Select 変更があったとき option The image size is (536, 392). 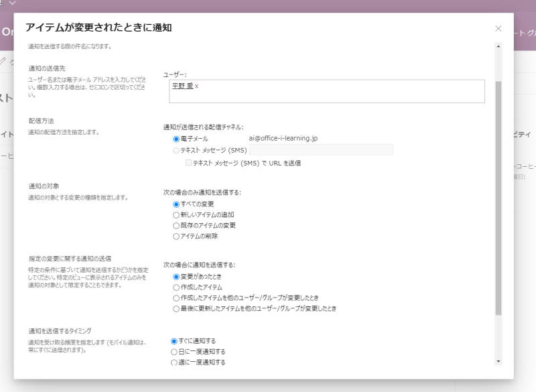176,277
